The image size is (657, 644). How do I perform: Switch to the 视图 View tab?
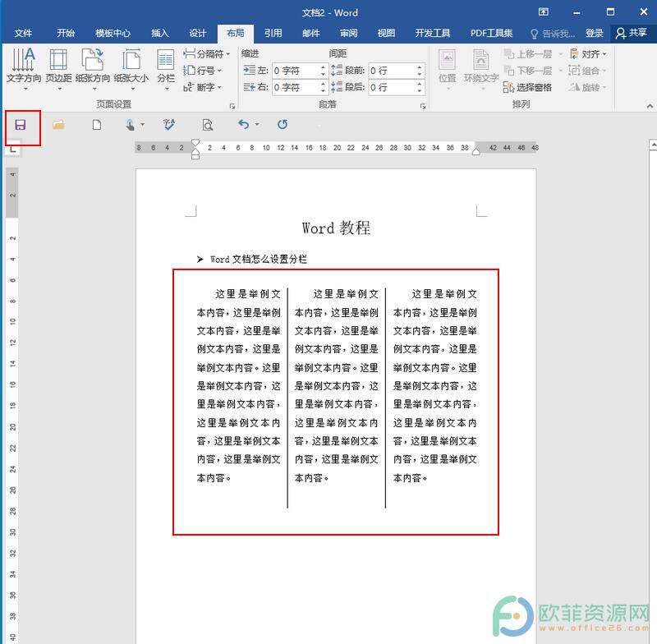tap(386, 33)
